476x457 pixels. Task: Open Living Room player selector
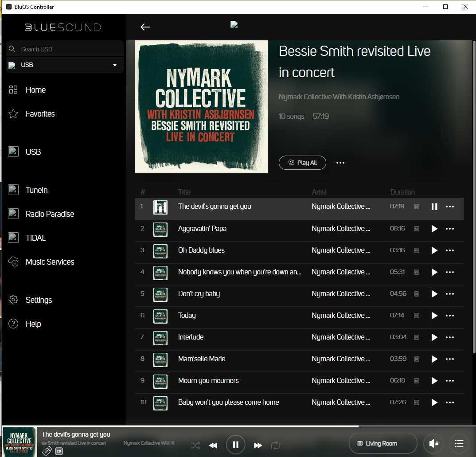[383, 443]
